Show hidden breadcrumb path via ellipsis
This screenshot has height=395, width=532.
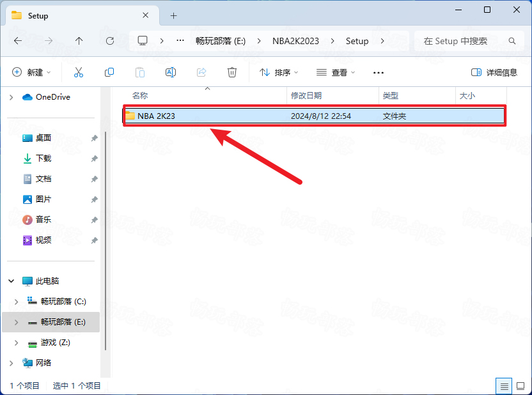[x=180, y=41]
